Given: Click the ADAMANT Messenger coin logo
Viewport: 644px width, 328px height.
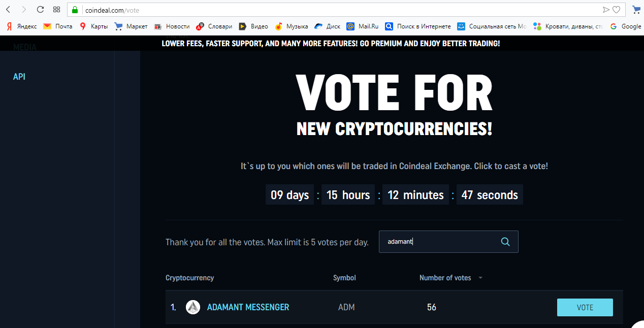Looking at the screenshot, I should pos(193,307).
